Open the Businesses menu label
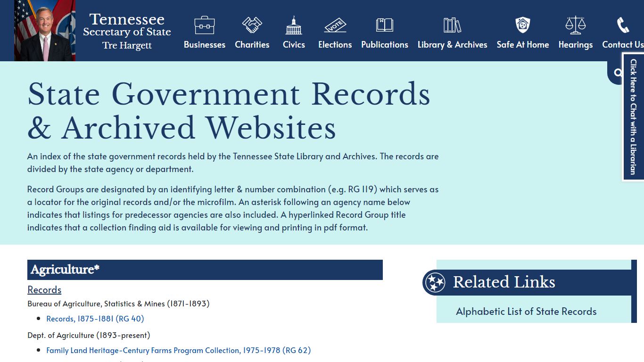 point(205,45)
